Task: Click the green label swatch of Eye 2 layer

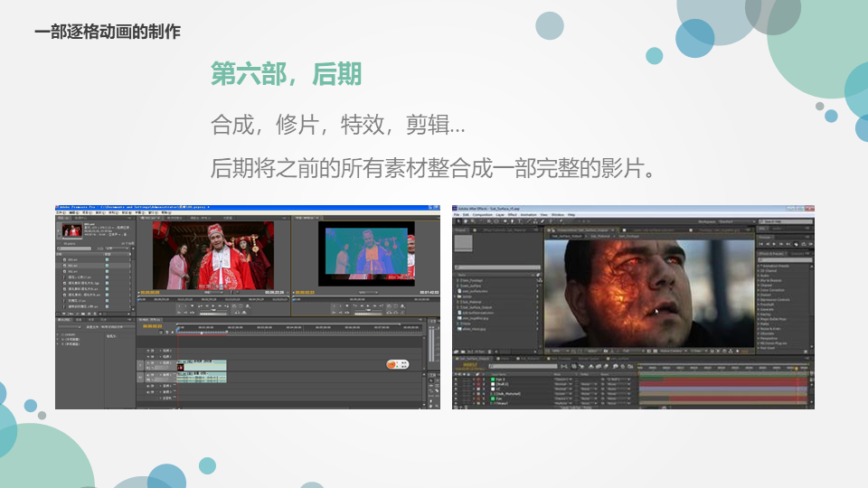Action: click(x=493, y=380)
